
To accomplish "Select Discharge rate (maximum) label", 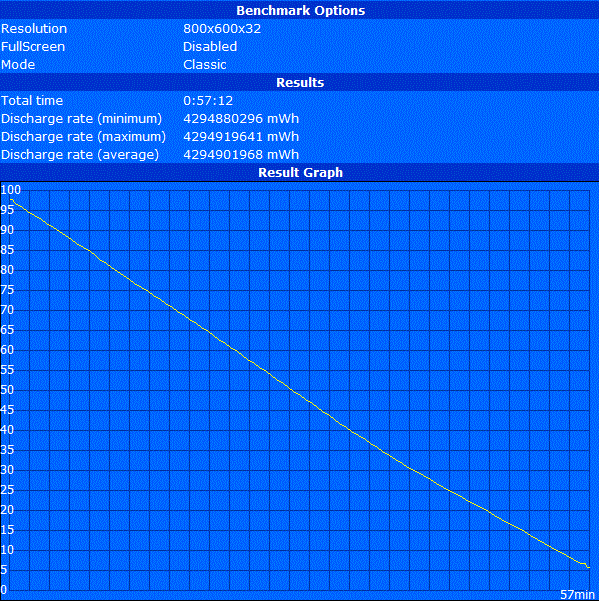I will pos(83,137).
